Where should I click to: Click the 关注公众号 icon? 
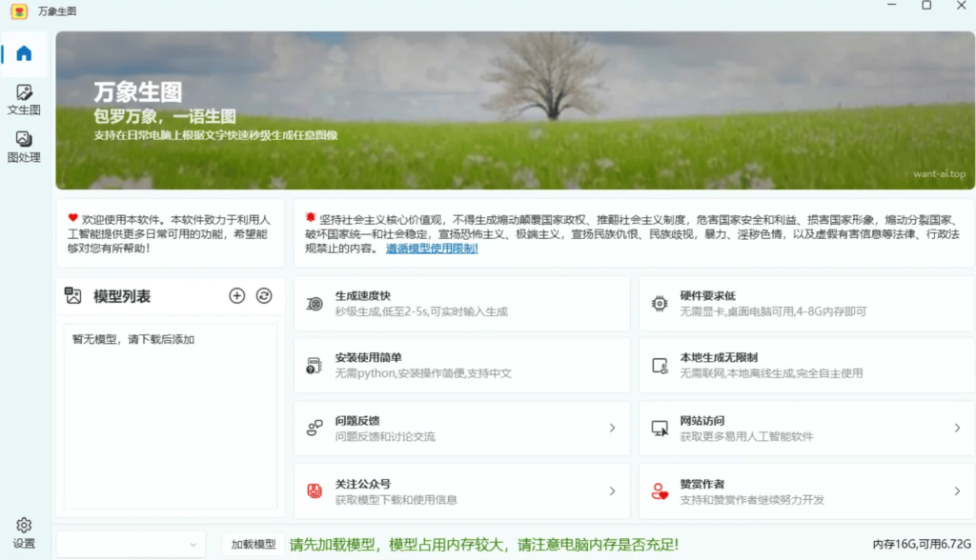point(315,491)
